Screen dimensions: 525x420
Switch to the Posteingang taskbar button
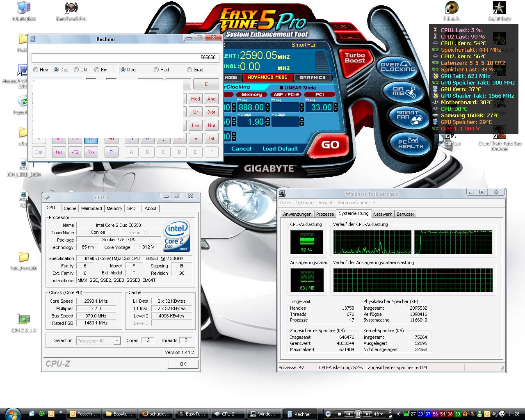pos(83,414)
